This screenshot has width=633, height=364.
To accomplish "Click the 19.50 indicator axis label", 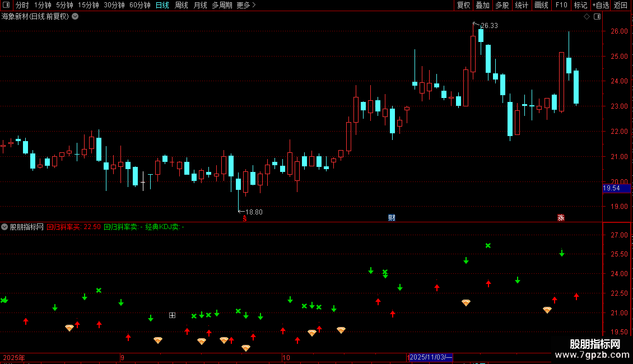I will 619,332.
